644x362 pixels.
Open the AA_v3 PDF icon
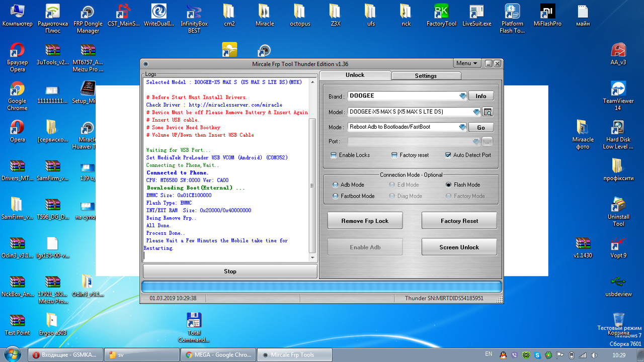(618, 54)
